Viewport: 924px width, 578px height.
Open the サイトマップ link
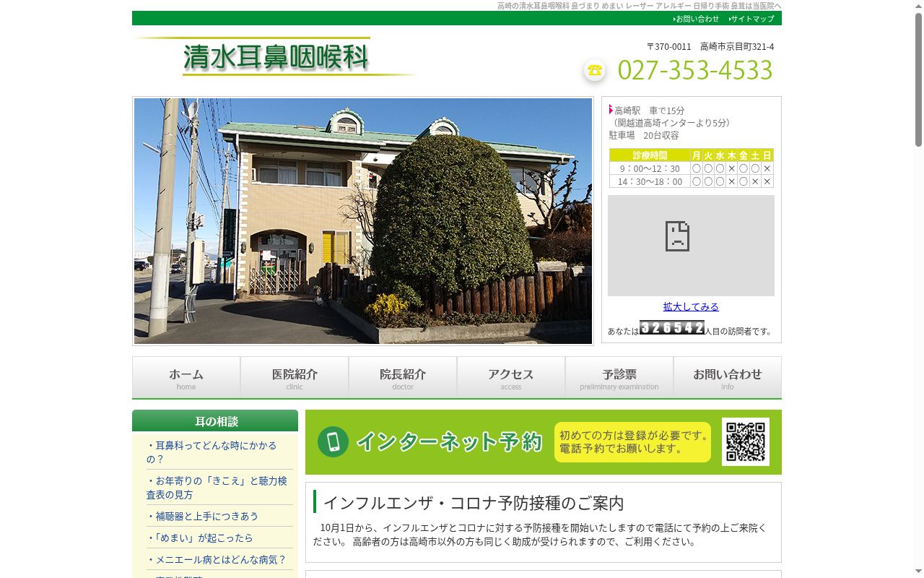point(751,19)
